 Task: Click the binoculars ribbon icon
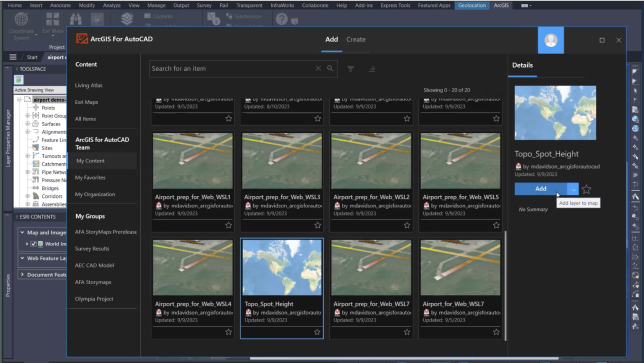(76, 19)
